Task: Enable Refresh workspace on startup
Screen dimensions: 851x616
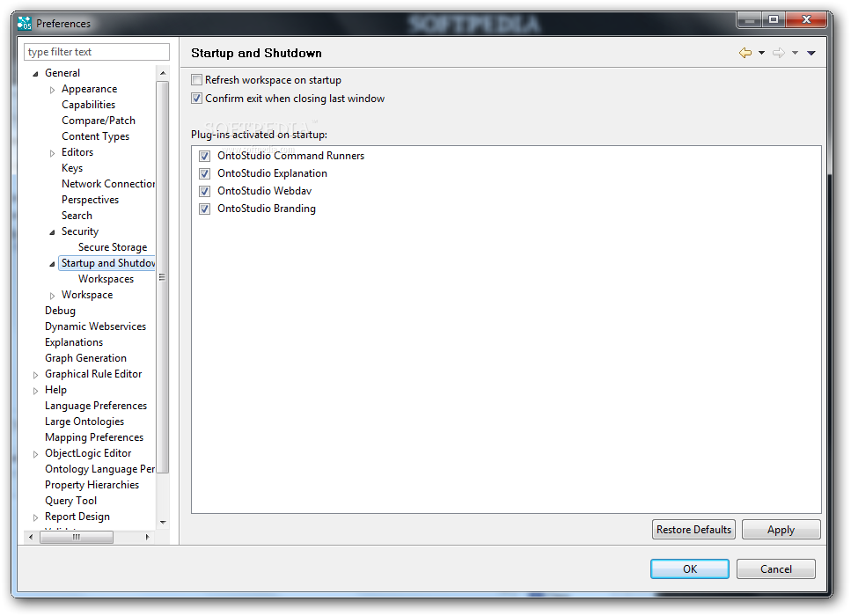Action: click(x=196, y=80)
